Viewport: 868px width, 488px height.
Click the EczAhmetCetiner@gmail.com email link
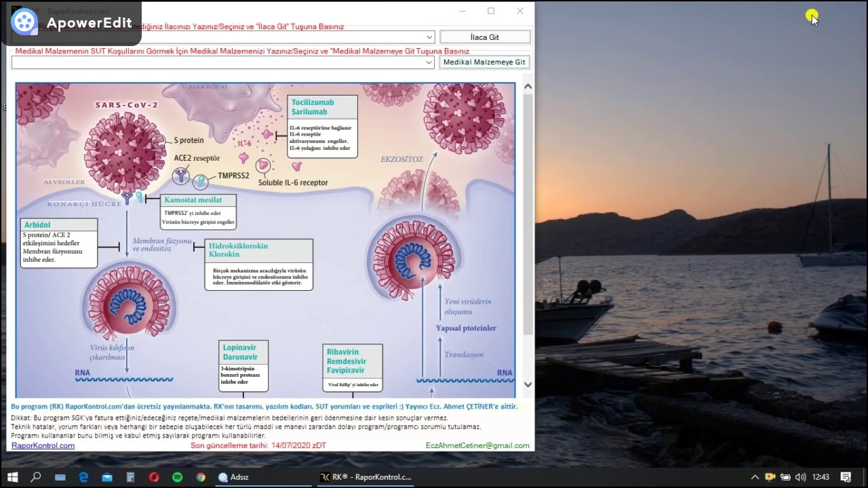coord(477,445)
